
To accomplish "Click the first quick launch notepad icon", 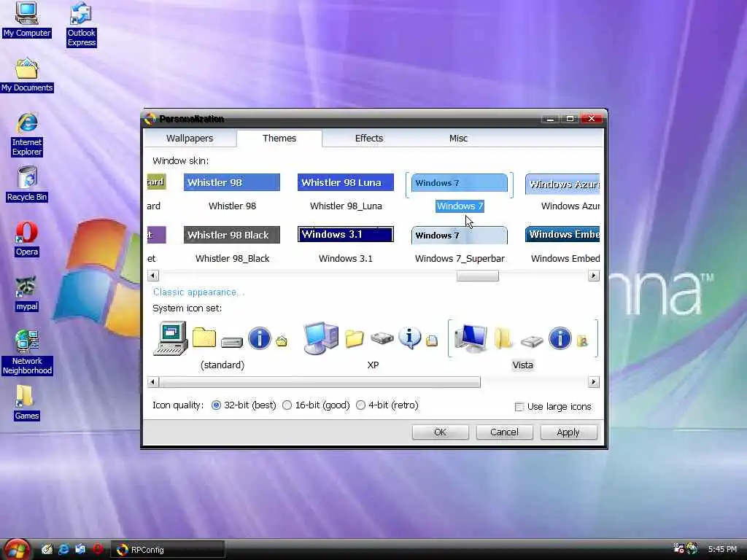I will (47, 550).
